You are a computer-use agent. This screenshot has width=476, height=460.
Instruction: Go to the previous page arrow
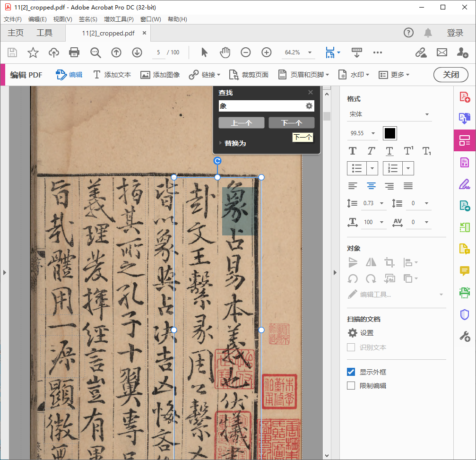pyautogui.click(x=116, y=52)
